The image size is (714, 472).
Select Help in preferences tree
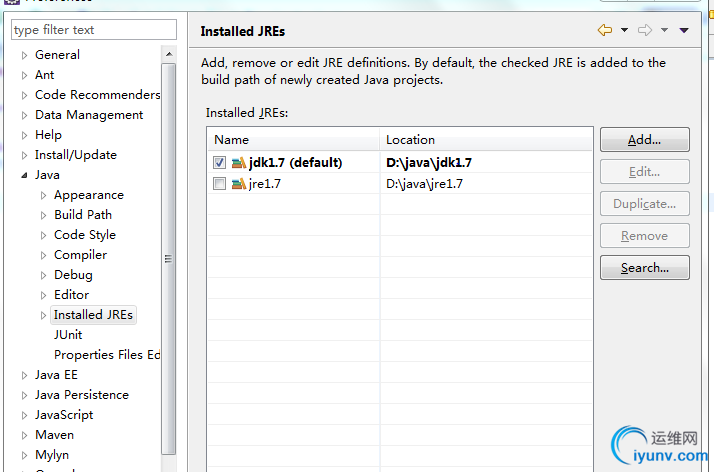pos(48,135)
